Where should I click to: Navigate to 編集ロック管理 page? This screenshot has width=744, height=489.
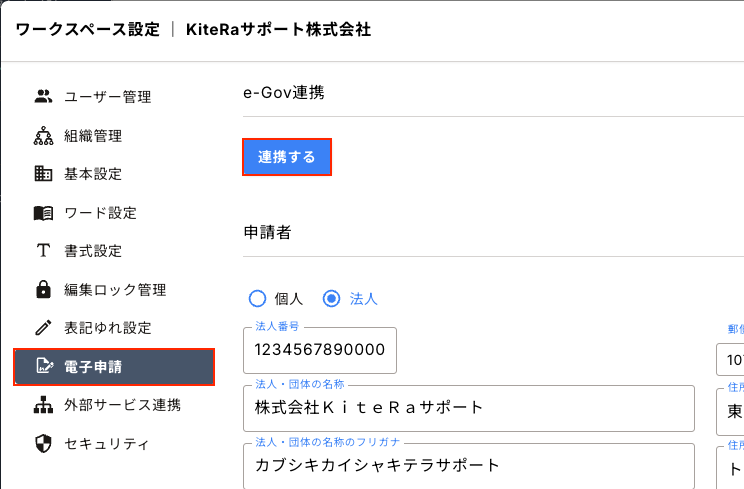click(115, 290)
